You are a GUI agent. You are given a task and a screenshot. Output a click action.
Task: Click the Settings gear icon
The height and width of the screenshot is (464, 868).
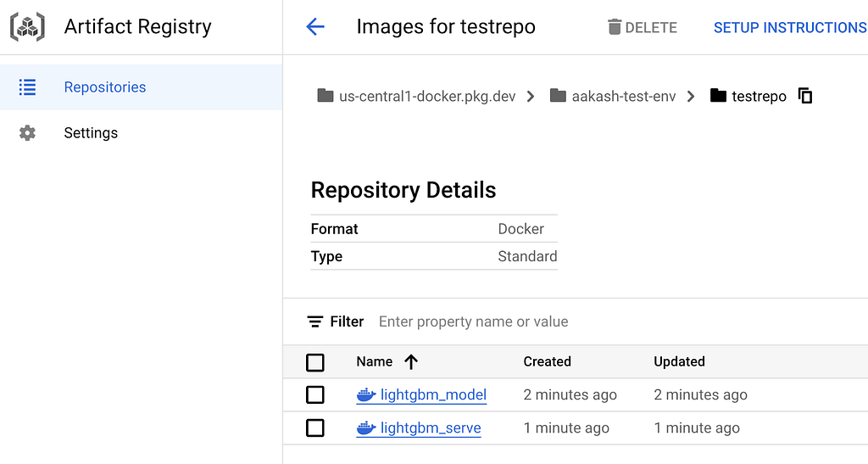(27, 133)
